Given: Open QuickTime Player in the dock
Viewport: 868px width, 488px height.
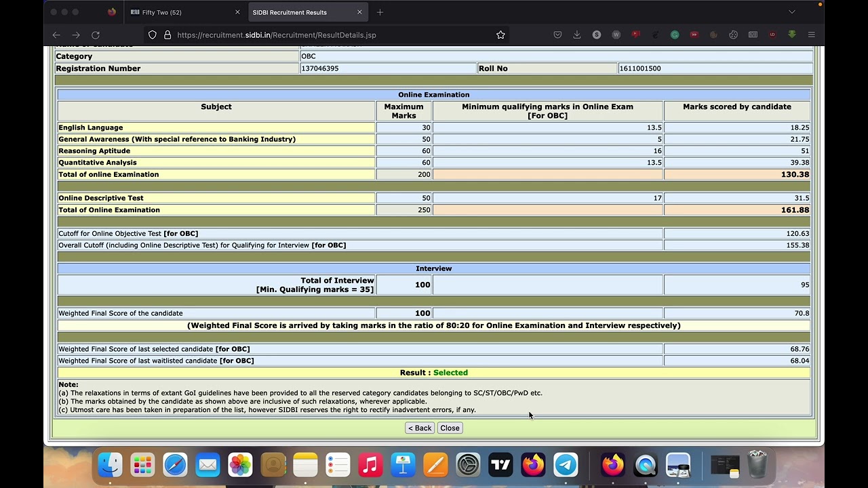Looking at the screenshot, I should [646, 465].
